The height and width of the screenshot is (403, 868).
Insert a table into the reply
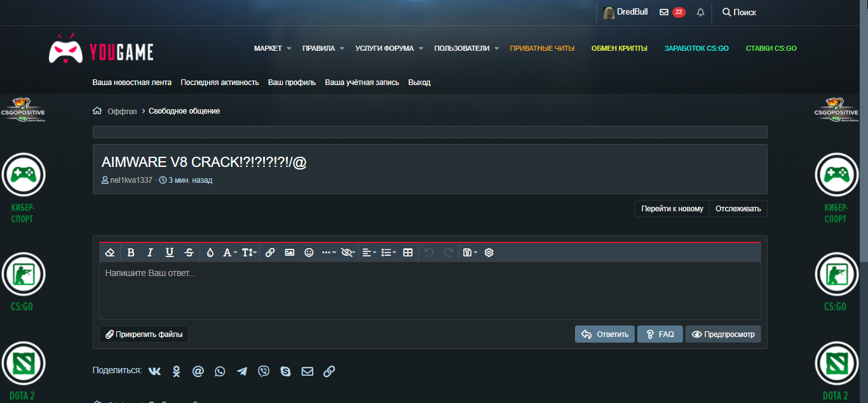[x=408, y=253]
